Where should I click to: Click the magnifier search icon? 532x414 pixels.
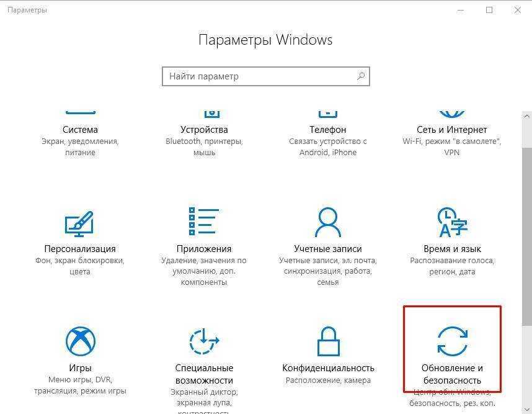(x=361, y=76)
